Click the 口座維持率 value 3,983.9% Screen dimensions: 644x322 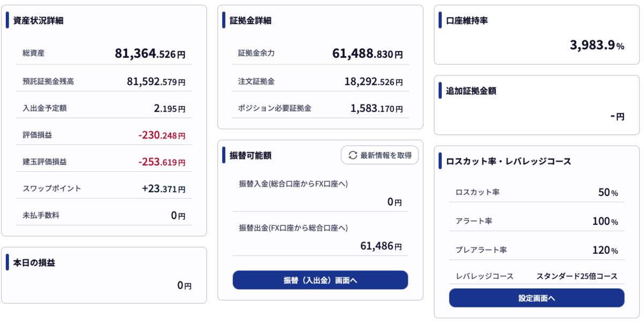tap(597, 46)
